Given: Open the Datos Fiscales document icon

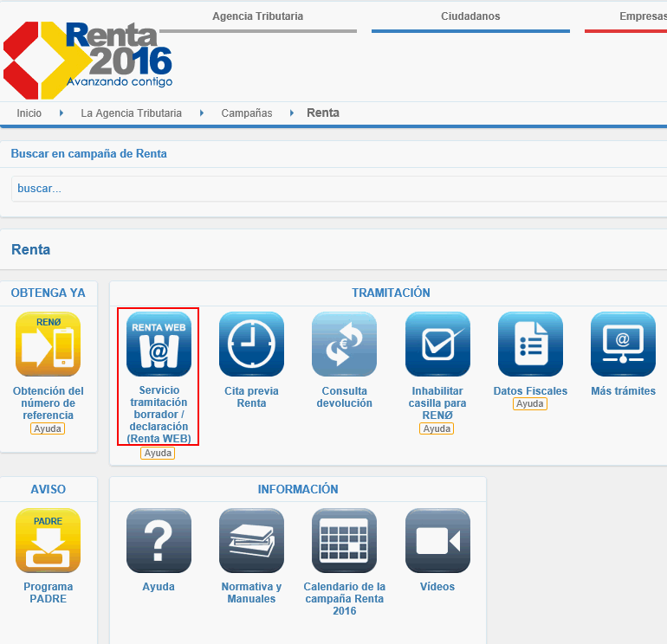Looking at the screenshot, I should 530,344.
